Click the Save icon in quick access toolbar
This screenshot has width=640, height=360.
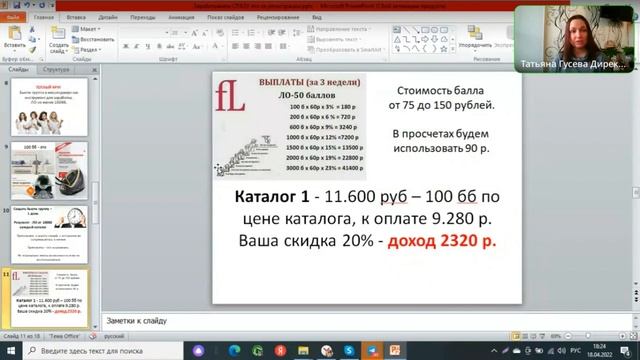(x=17, y=5)
